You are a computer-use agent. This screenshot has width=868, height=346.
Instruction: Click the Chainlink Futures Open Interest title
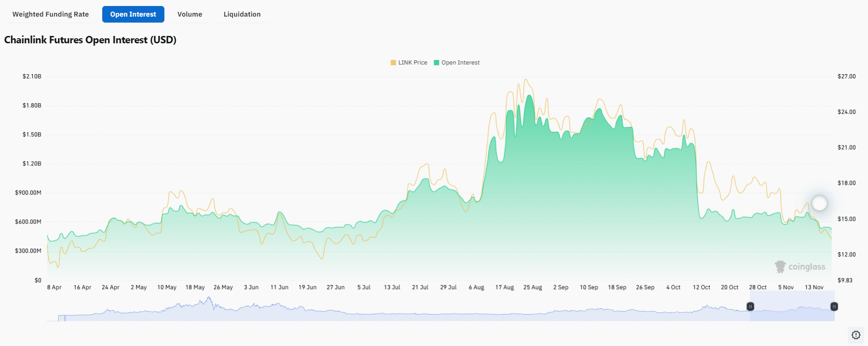coord(90,40)
